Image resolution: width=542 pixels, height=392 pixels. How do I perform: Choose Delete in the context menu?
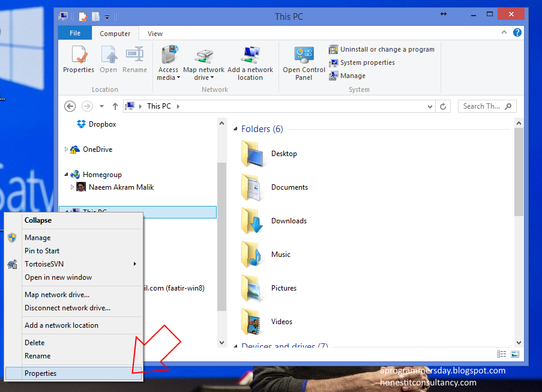pos(74,343)
